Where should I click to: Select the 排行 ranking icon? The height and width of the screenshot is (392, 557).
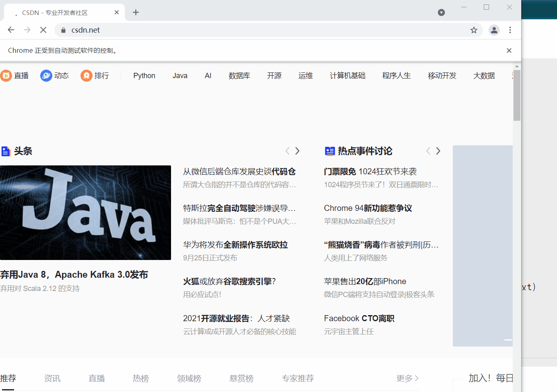[x=86, y=75]
